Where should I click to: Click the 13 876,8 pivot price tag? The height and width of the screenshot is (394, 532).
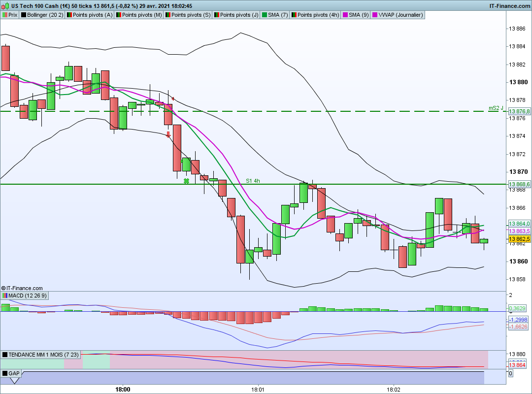click(519, 111)
